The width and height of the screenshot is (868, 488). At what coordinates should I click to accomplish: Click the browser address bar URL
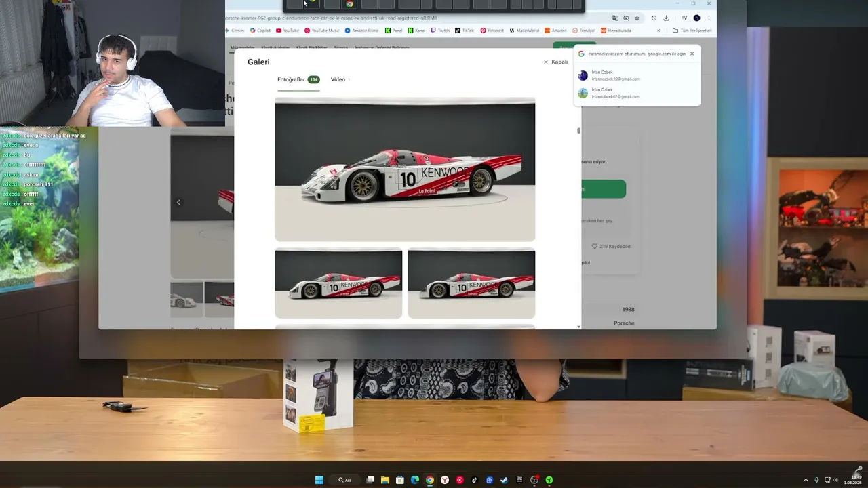pyautogui.click(x=332, y=18)
